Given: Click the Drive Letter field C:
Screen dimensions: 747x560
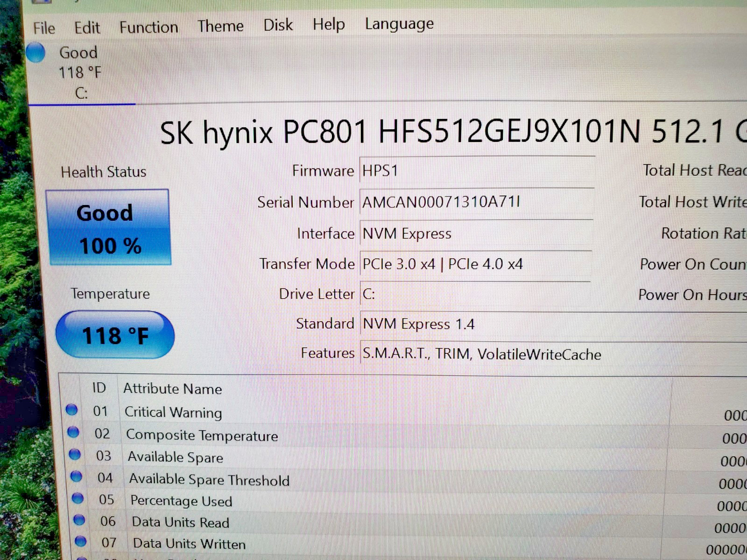Looking at the screenshot, I should (x=475, y=294).
